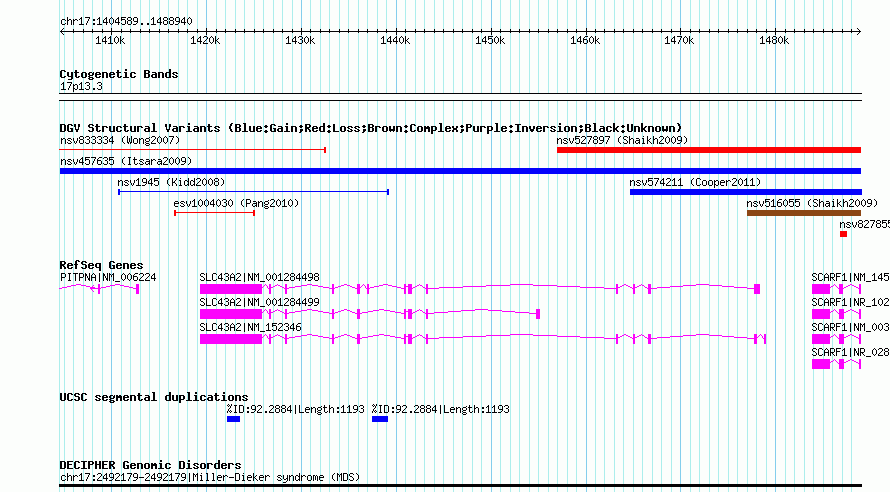The image size is (890, 492).
Task: Select the SLC43A2 NM_001284498 transcript
Action: 480,289
